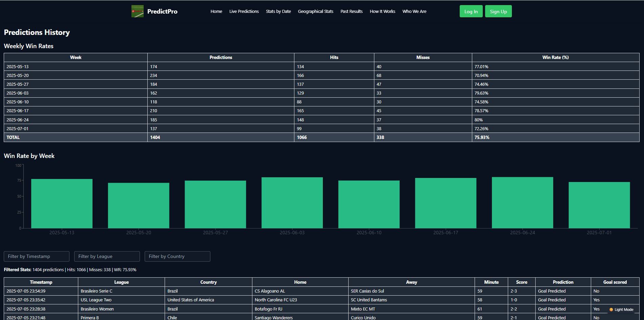Click the United States of America cell
The width and height of the screenshot is (644, 320).
[208, 300]
